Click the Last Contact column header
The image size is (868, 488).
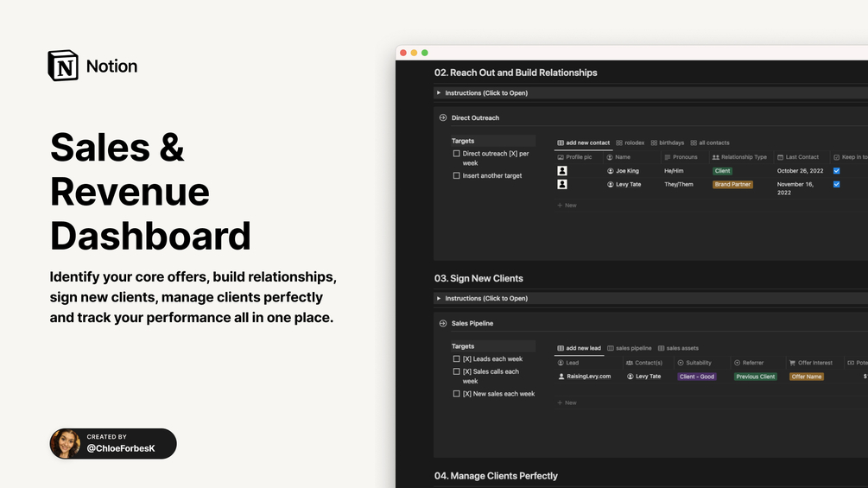tap(798, 157)
